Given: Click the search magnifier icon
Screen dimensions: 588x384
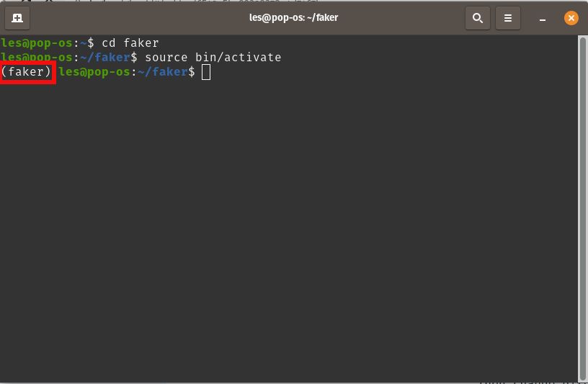Looking at the screenshot, I should pyautogui.click(x=477, y=18).
